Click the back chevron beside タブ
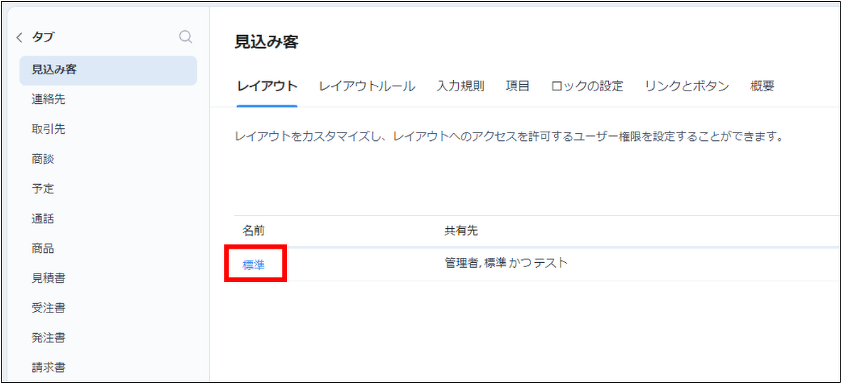Screen dimensions: 841x384 coord(20,38)
